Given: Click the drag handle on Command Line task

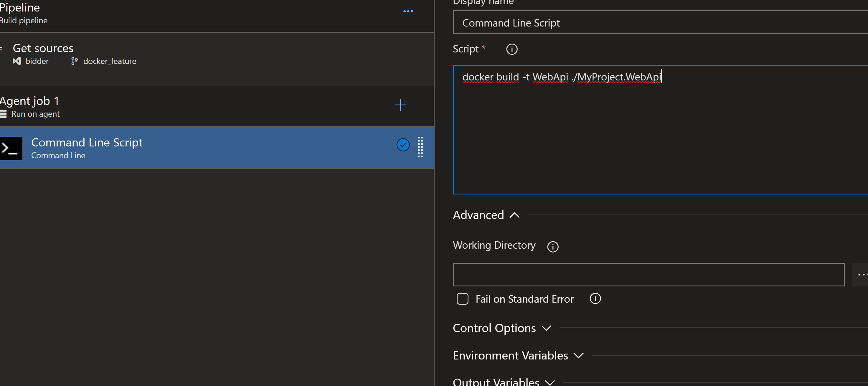Looking at the screenshot, I should click(x=420, y=147).
